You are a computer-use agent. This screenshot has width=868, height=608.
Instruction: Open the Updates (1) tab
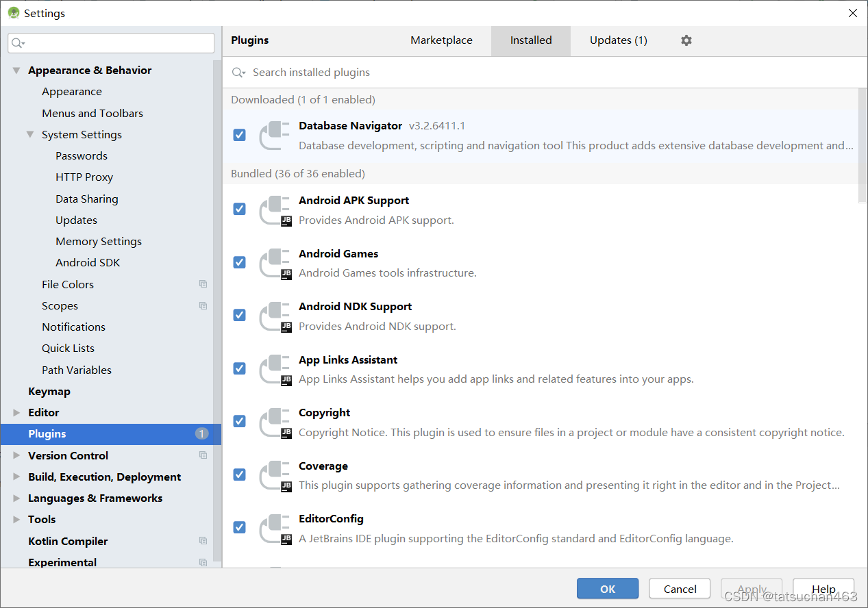tap(619, 40)
